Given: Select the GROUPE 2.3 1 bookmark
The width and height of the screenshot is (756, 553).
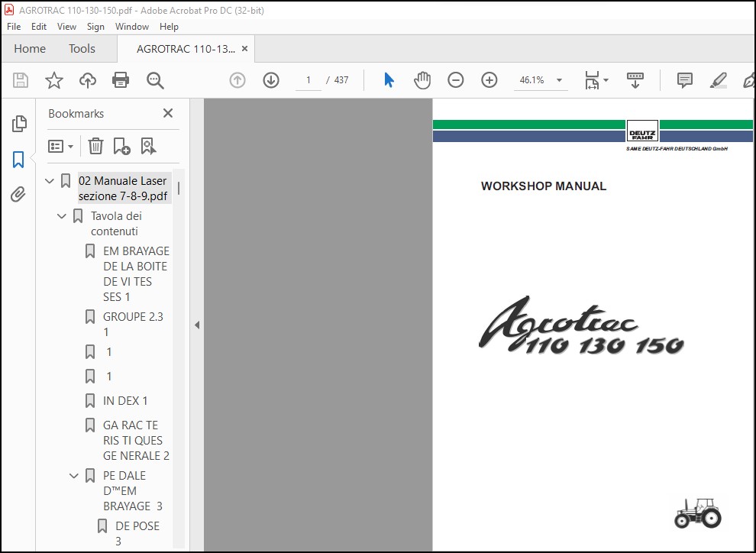Looking at the screenshot, I should point(133,325).
